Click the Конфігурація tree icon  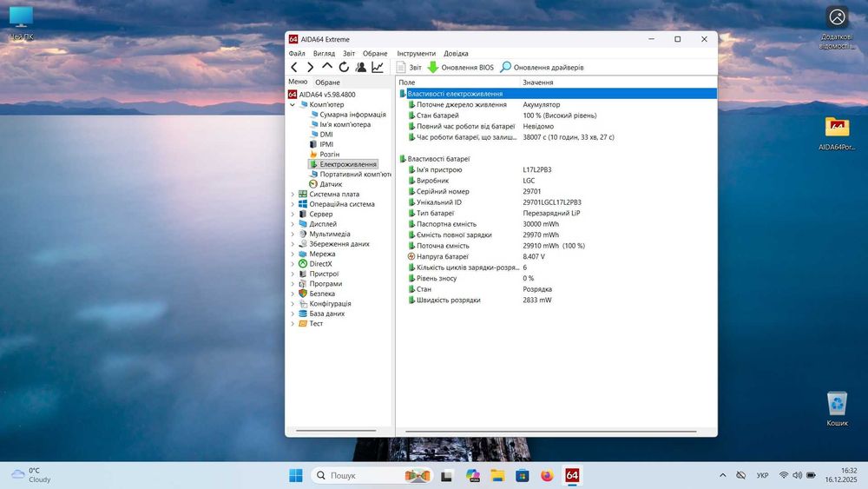[303, 303]
